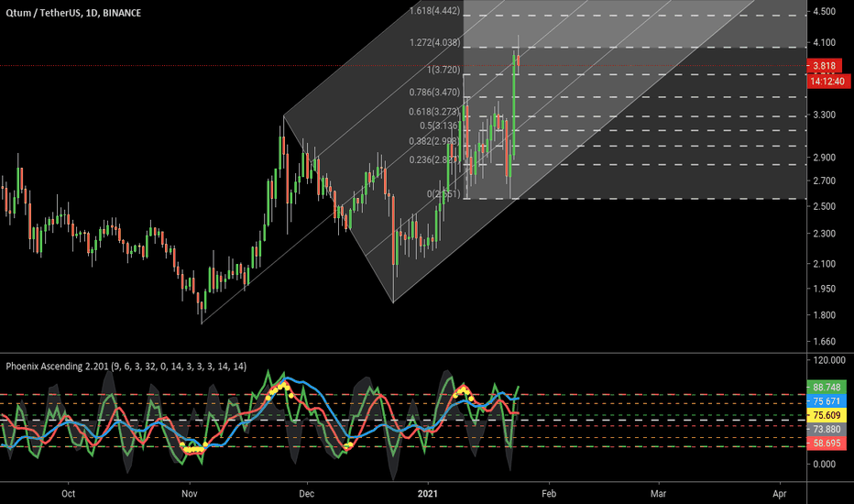
Task: Click the red indicator value 58.695
Action: pyautogui.click(x=827, y=443)
